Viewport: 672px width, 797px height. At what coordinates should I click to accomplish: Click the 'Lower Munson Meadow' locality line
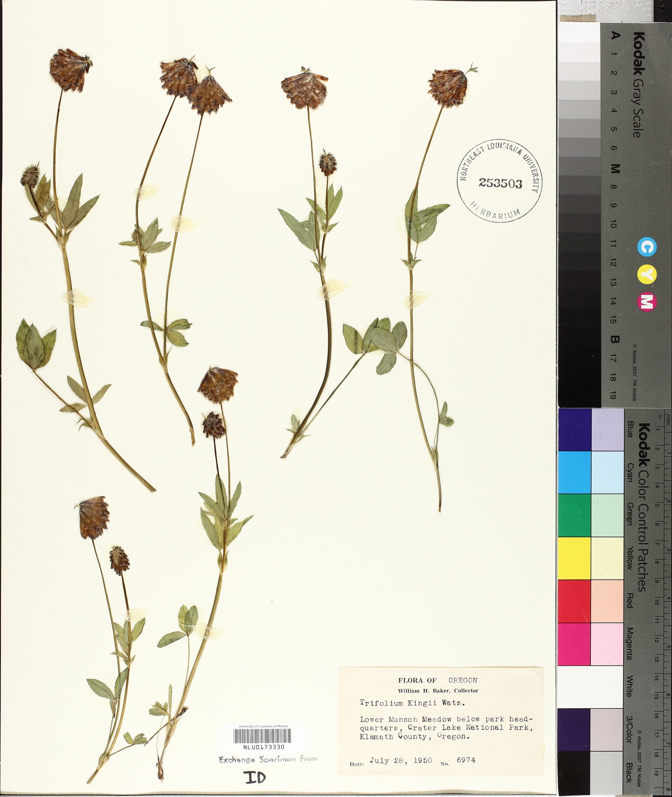446,719
